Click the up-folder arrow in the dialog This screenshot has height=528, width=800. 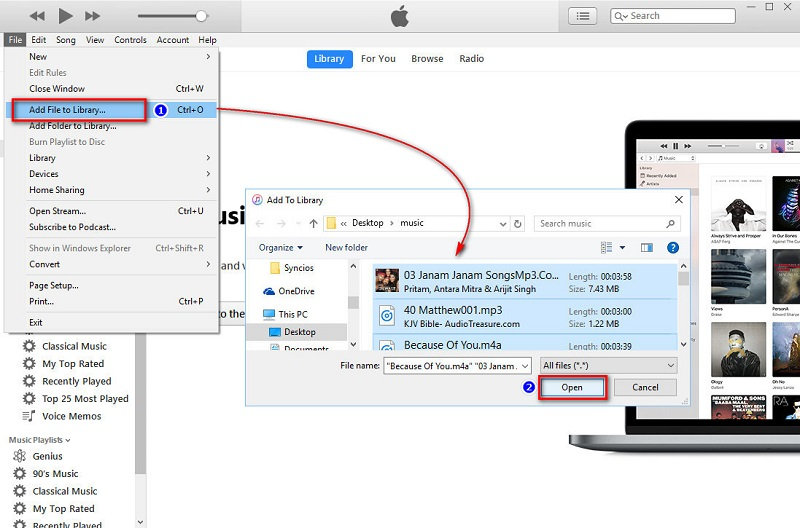coord(313,223)
